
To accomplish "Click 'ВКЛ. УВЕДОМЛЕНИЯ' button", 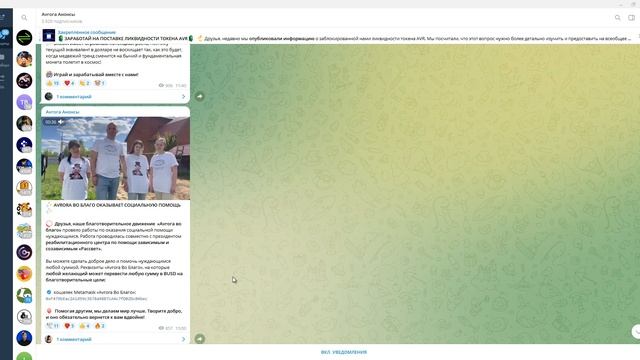I will tap(344, 352).
